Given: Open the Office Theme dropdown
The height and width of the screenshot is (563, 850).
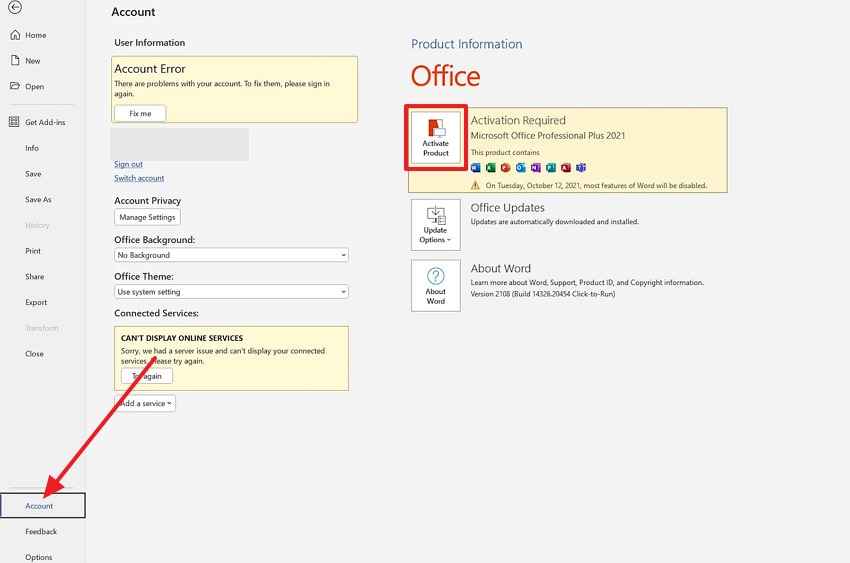Looking at the screenshot, I should [x=231, y=292].
